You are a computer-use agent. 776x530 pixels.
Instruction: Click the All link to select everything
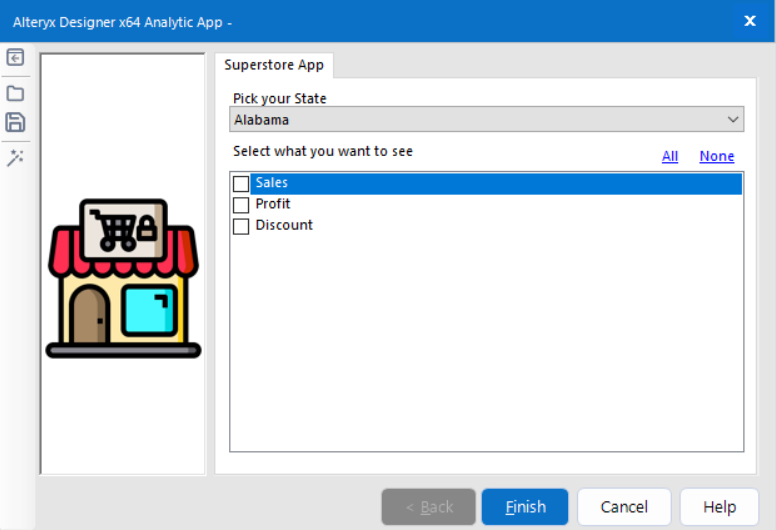[x=670, y=156]
